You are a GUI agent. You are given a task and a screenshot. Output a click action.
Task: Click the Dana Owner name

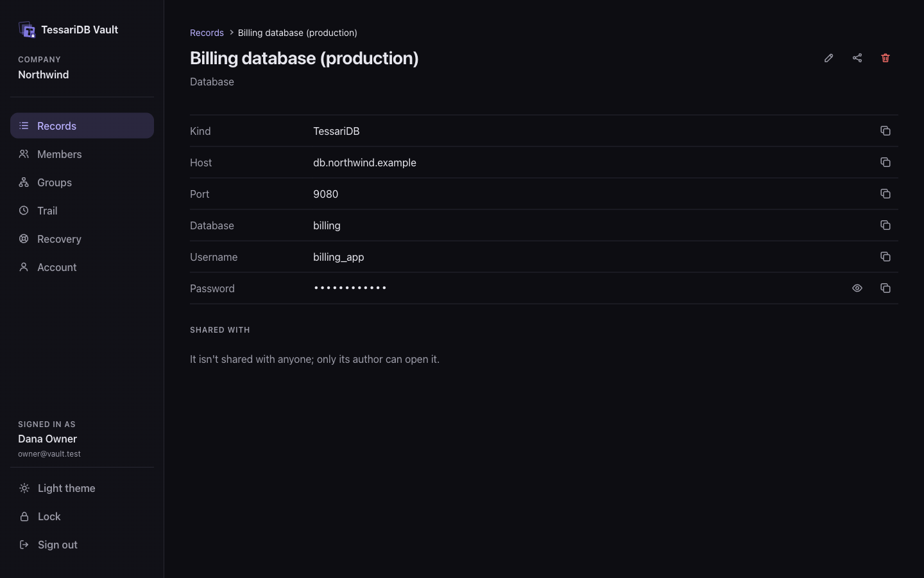coord(47,439)
